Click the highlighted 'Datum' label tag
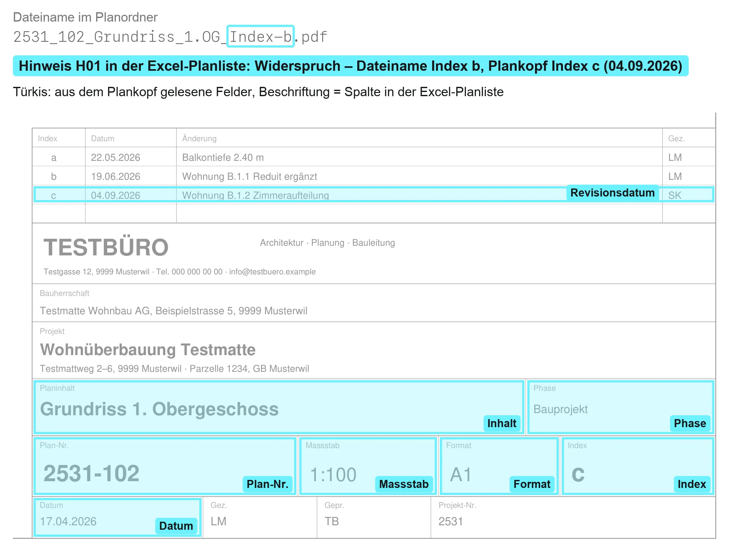Viewport: 744px width, 560px height. click(176, 526)
